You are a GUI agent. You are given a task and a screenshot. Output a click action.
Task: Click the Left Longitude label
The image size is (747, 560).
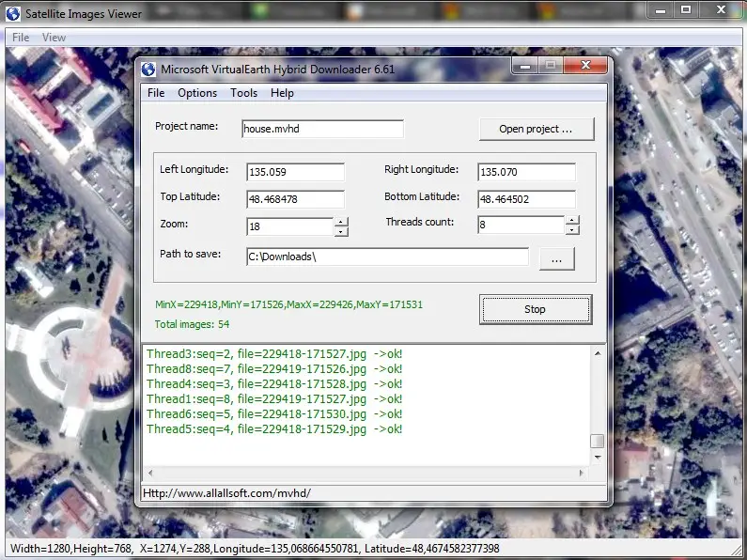point(194,169)
